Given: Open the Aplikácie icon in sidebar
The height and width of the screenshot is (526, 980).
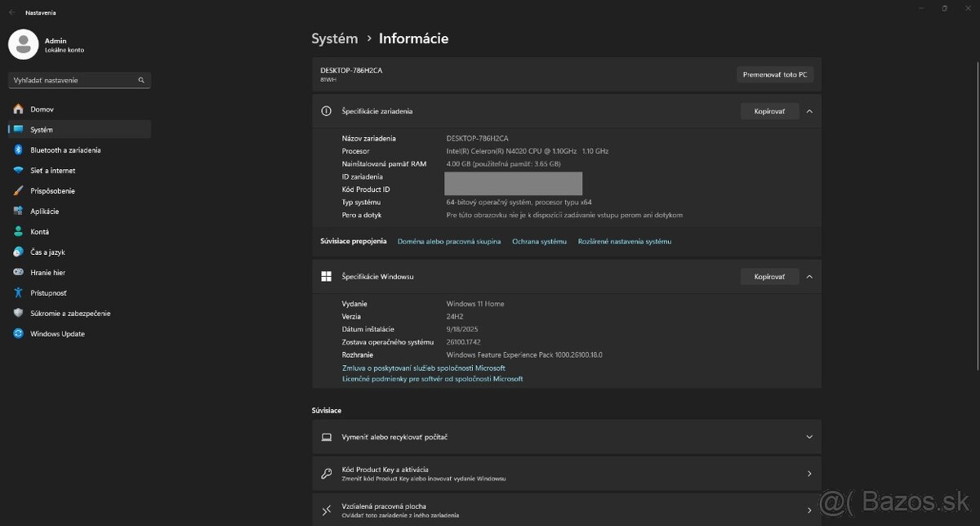Looking at the screenshot, I should pyautogui.click(x=18, y=212).
